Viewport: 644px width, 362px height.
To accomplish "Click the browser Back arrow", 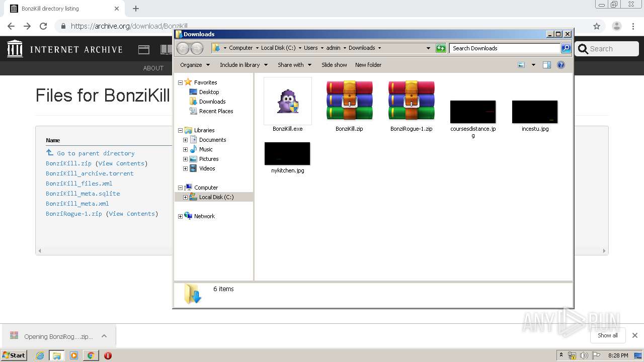I will 11,26.
